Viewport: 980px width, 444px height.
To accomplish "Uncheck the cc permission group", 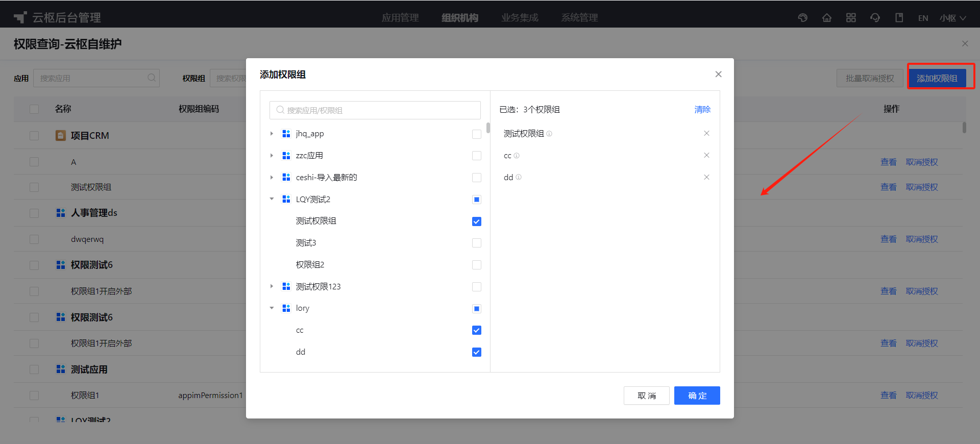I will click(x=477, y=330).
